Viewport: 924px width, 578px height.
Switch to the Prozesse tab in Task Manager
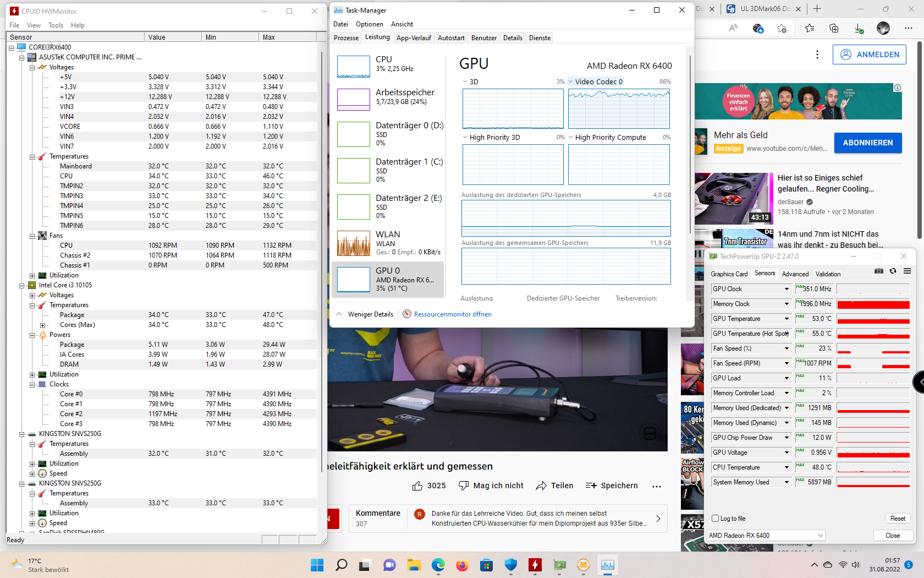(x=346, y=37)
